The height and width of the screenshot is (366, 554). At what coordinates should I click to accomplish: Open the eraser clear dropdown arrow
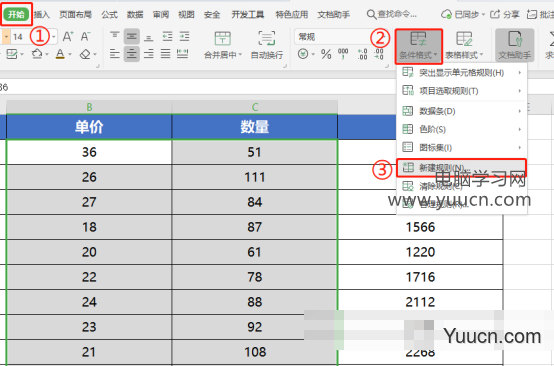pyautogui.click(x=95, y=55)
